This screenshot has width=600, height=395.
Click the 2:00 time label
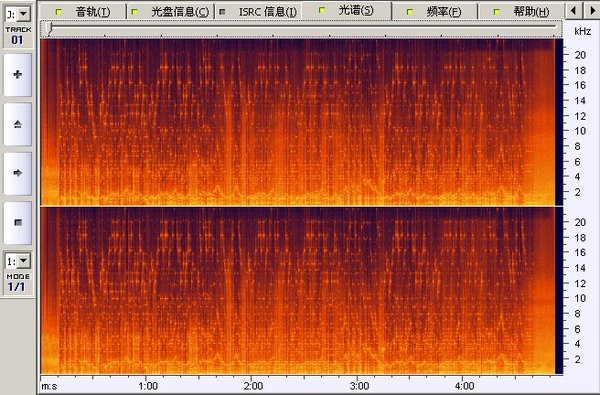point(254,386)
